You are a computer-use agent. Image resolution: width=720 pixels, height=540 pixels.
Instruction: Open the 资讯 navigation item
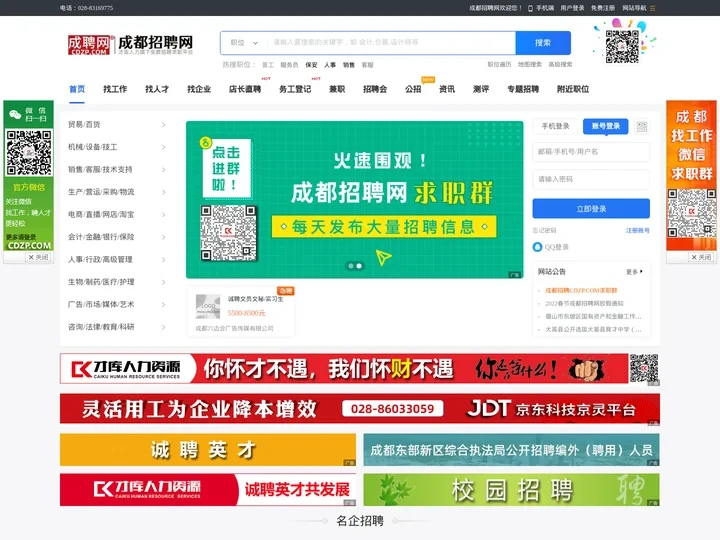pyautogui.click(x=447, y=89)
